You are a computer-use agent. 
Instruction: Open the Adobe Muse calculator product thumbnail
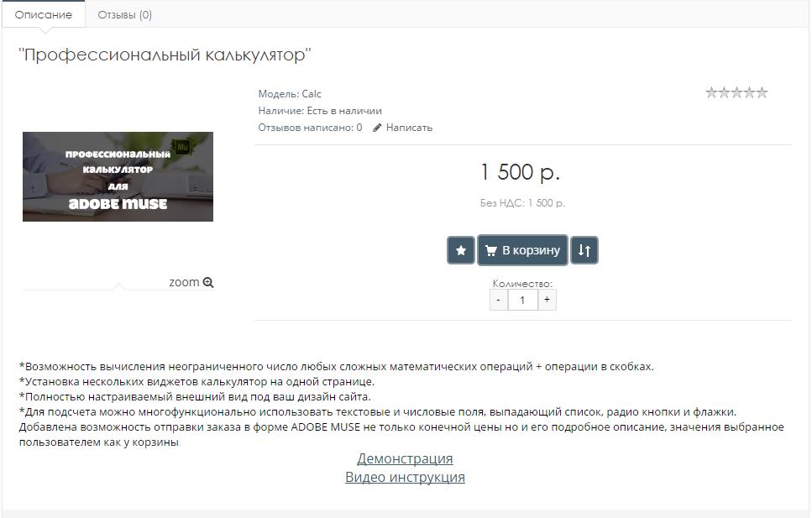pyautogui.click(x=118, y=176)
